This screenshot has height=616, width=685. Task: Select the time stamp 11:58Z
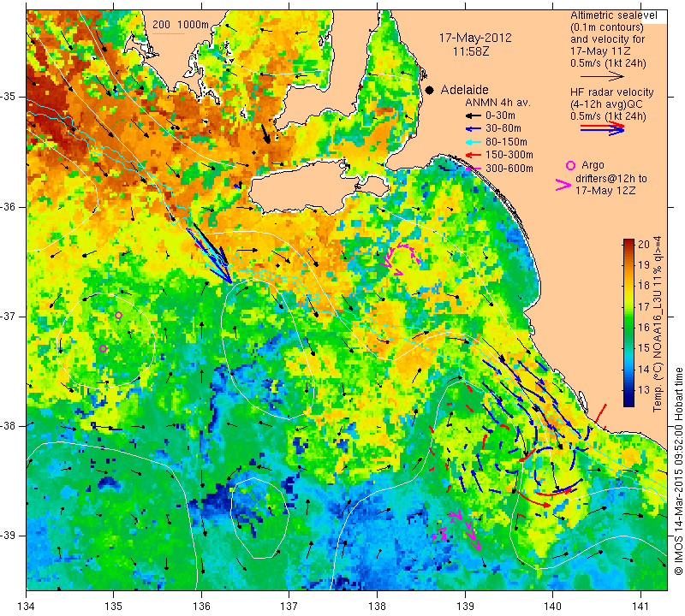pos(471,51)
